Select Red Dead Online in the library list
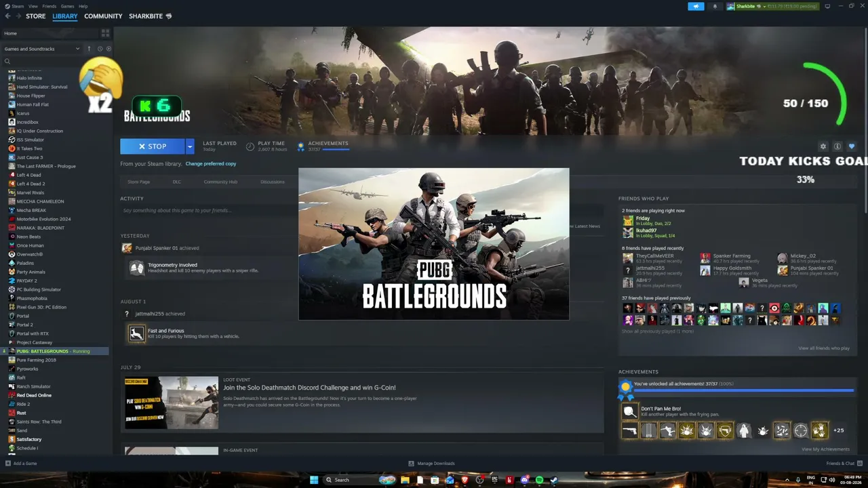 point(34,395)
